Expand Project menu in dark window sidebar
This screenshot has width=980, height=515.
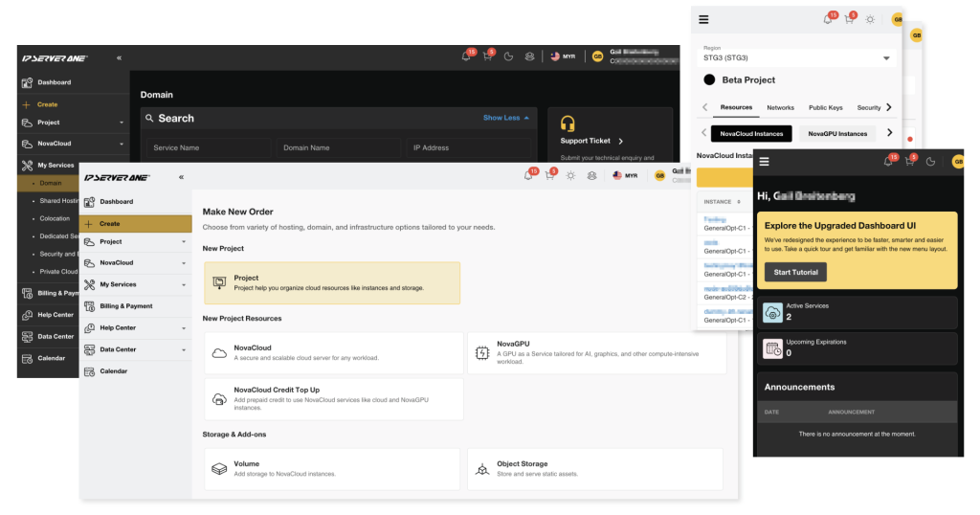point(74,123)
